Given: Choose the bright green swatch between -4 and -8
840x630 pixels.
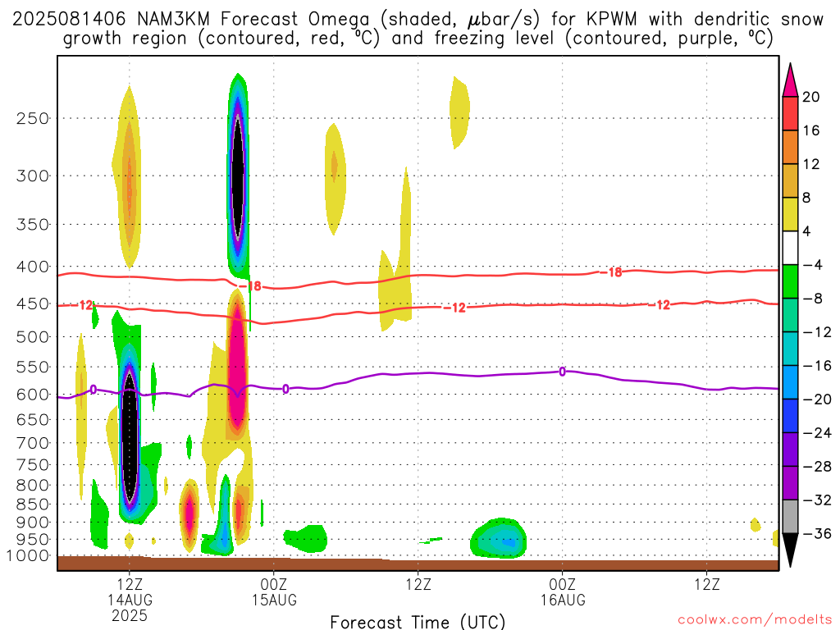Looking at the screenshot, I should point(790,281).
